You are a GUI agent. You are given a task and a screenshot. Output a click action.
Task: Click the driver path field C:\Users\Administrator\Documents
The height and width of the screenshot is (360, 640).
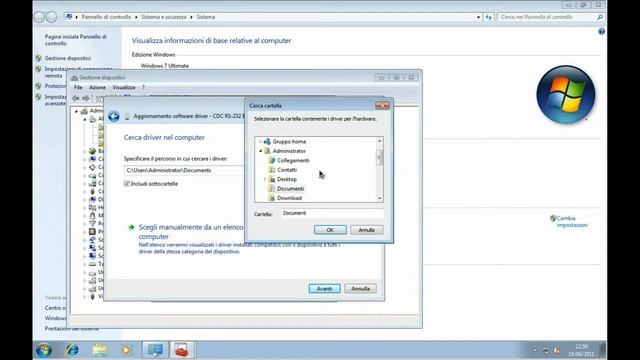click(184, 170)
